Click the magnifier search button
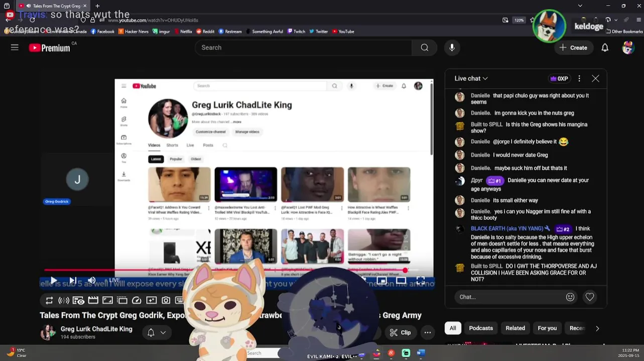The image size is (644, 361). coord(425,48)
